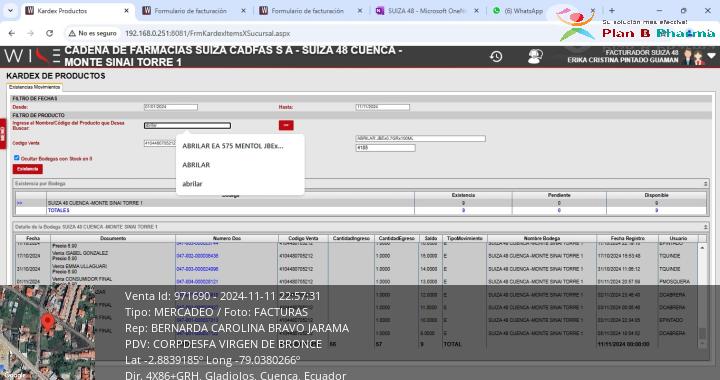Screen dimensions: 720x380
Task: Click the history clock icon in header
Action: click(x=496, y=56)
